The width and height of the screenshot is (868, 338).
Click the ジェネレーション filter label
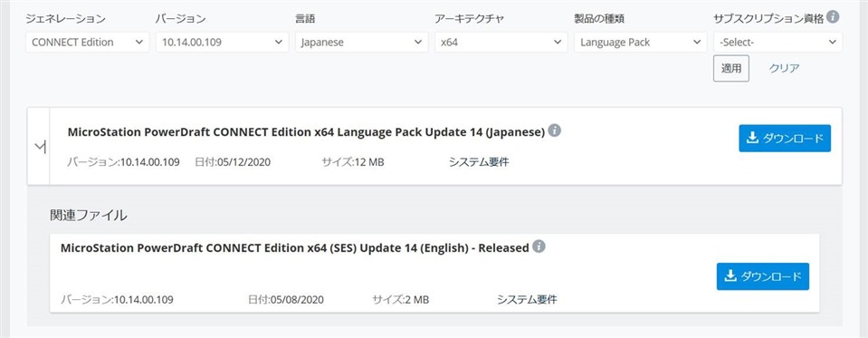pyautogui.click(x=65, y=19)
